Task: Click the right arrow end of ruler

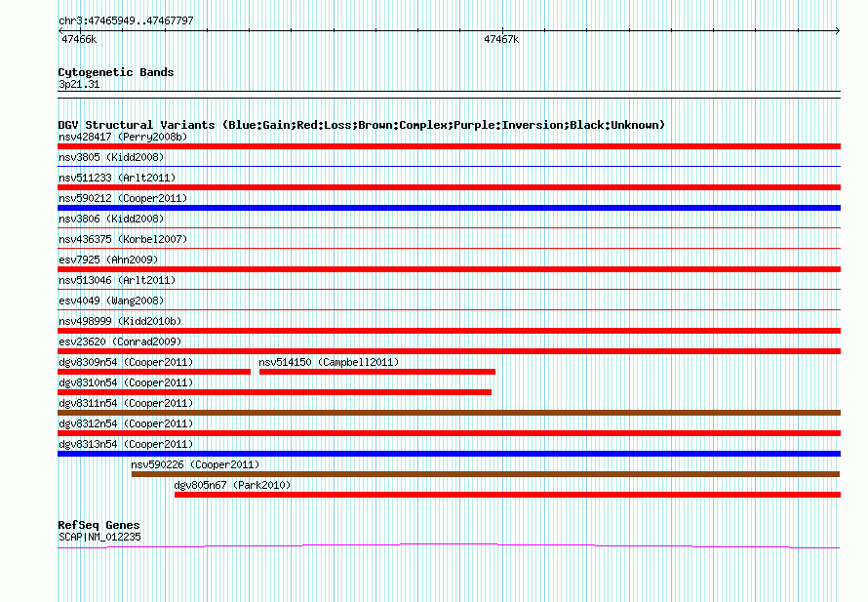Action: [838, 30]
